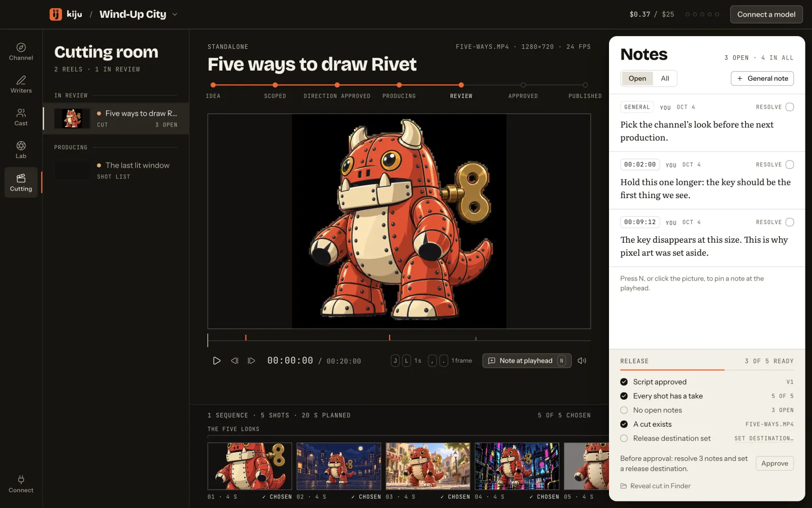Toggle the No open notes release item

624,410
